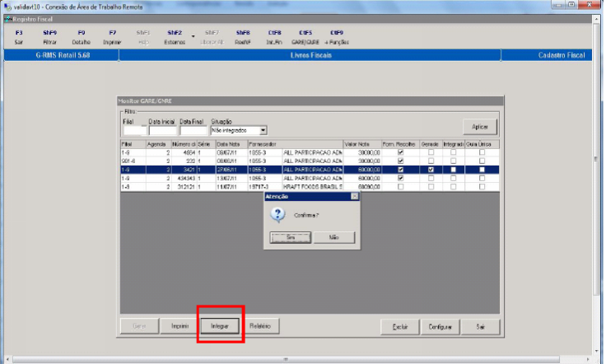Click the Agenda column header
This screenshot has width=606, height=364.
158,144
